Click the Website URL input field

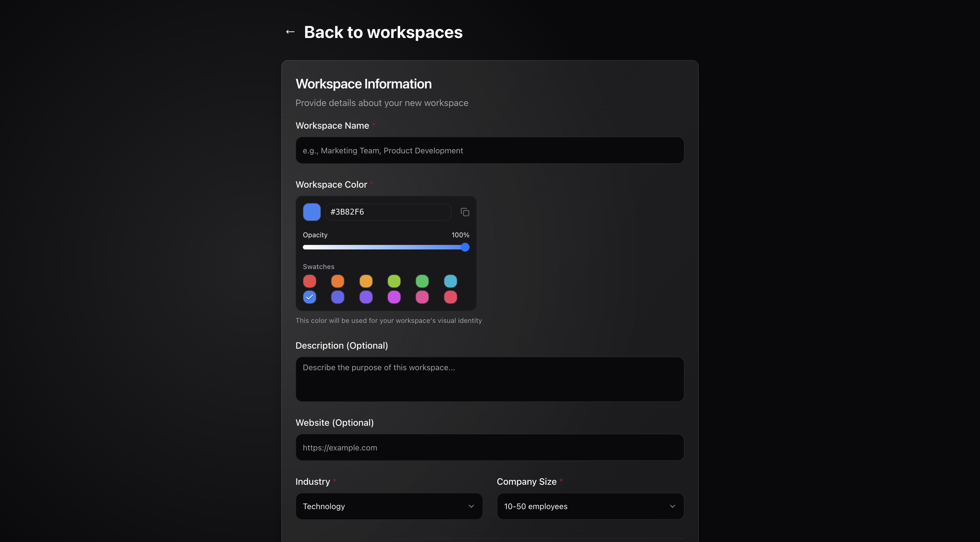coord(490,447)
